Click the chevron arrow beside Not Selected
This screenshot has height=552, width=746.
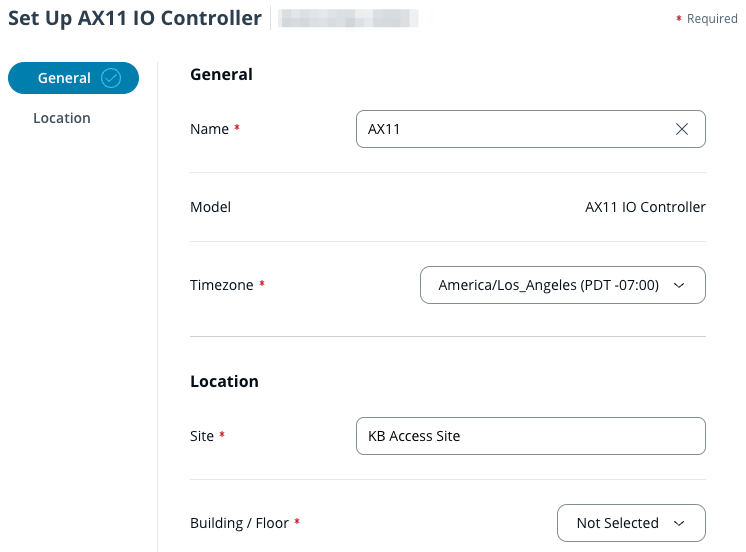click(679, 523)
